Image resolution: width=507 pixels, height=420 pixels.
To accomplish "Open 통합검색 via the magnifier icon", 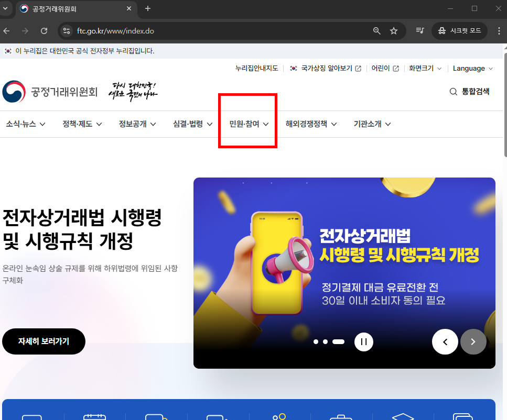I will (453, 91).
